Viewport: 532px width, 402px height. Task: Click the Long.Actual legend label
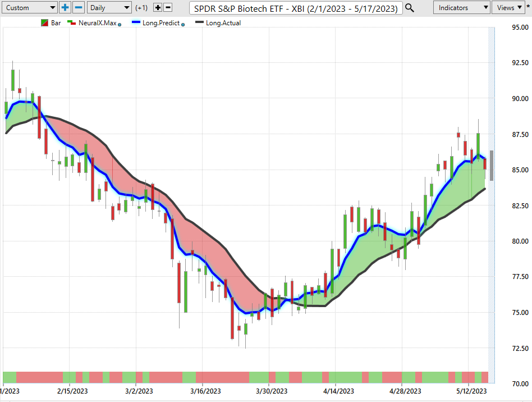tap(223, 23)
